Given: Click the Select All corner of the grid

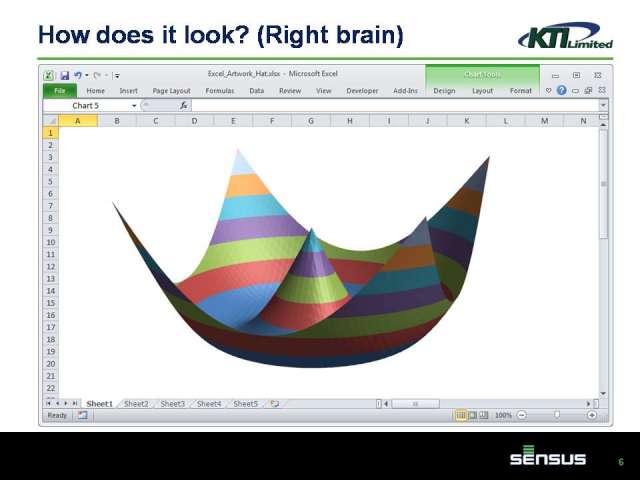Looking at the screenshot, I should click(x=51, y=121).
